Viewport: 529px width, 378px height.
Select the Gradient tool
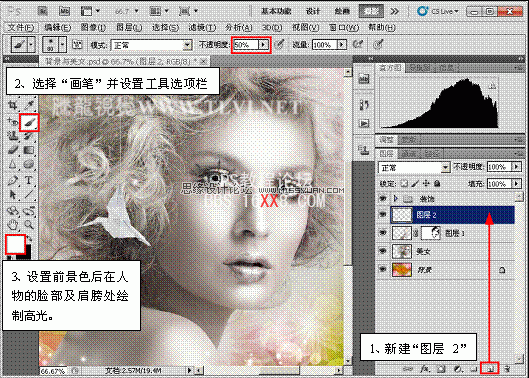(29, 150)
